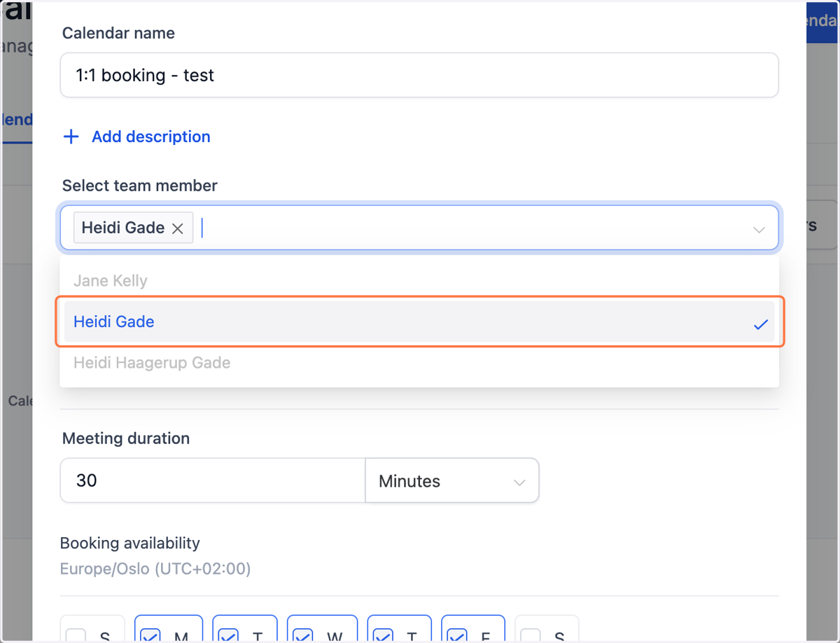Toggle the Thursday availability checkbox
This screenshot has width=840, height=643.
383,636
